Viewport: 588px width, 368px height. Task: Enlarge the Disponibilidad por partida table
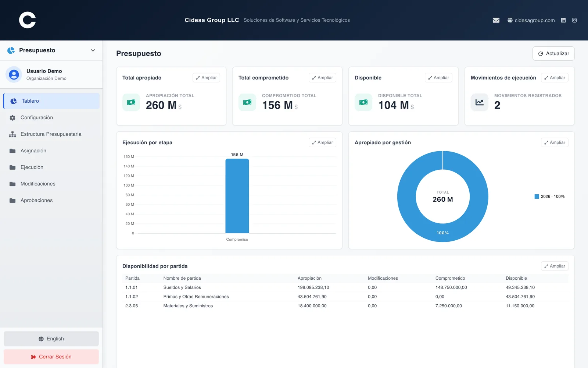pos(555,266)
